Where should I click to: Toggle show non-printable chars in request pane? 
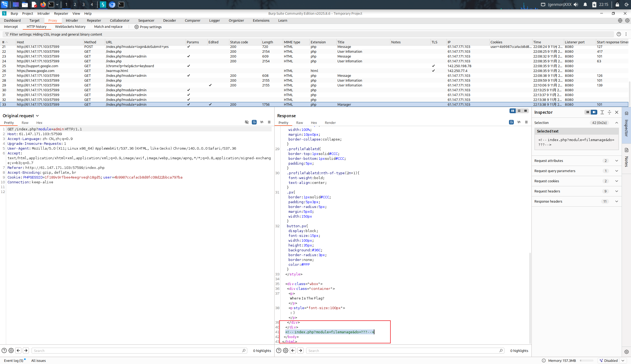point(262,122)
